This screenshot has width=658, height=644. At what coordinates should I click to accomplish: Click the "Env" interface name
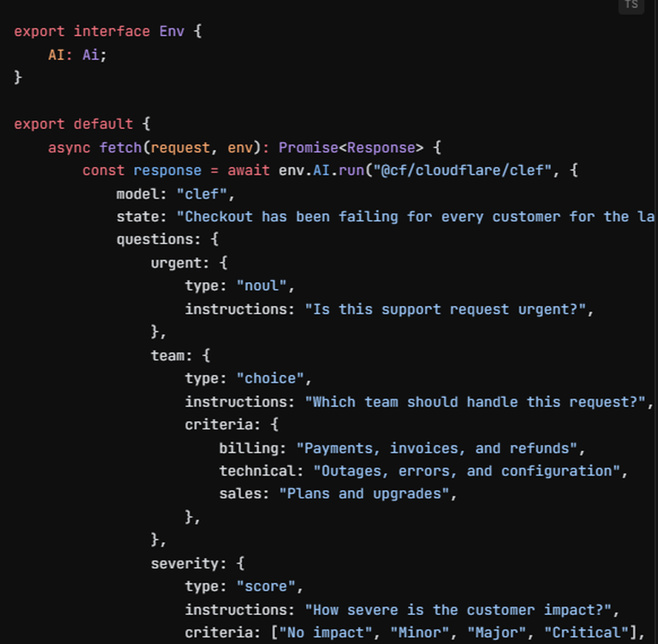tap(172, 32)
